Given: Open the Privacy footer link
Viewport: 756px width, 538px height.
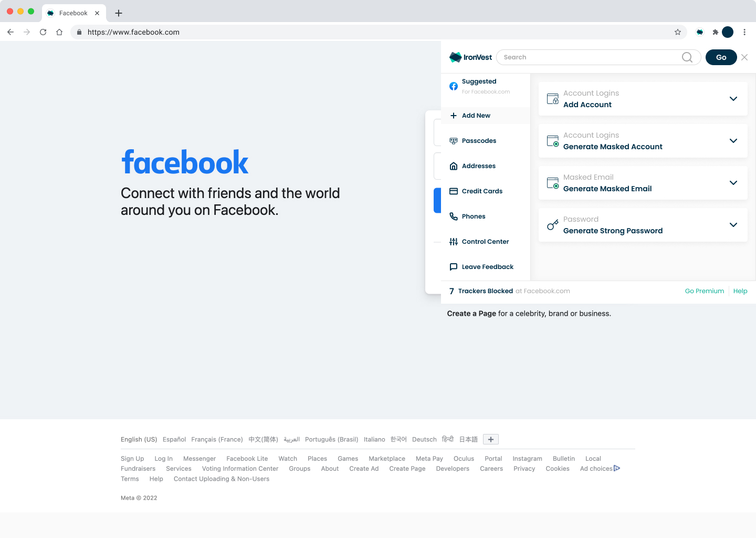Looking at the screenshot, I should point(524,469).
